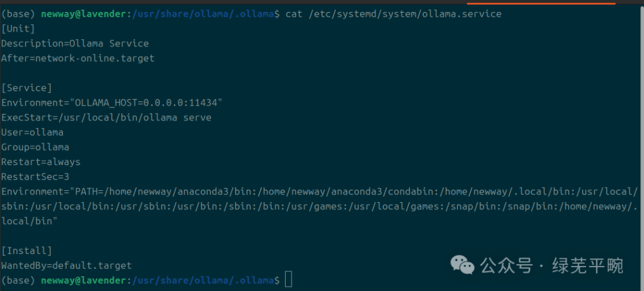Click the Description=Ollama Service line
Screen dimensions: 644x291
click(75, 44)
